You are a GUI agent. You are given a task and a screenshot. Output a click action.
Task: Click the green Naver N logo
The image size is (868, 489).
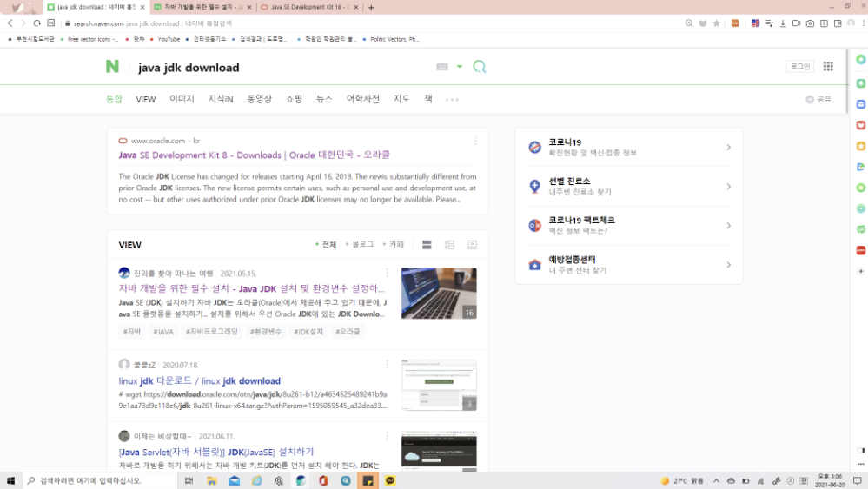pos(112,66)
